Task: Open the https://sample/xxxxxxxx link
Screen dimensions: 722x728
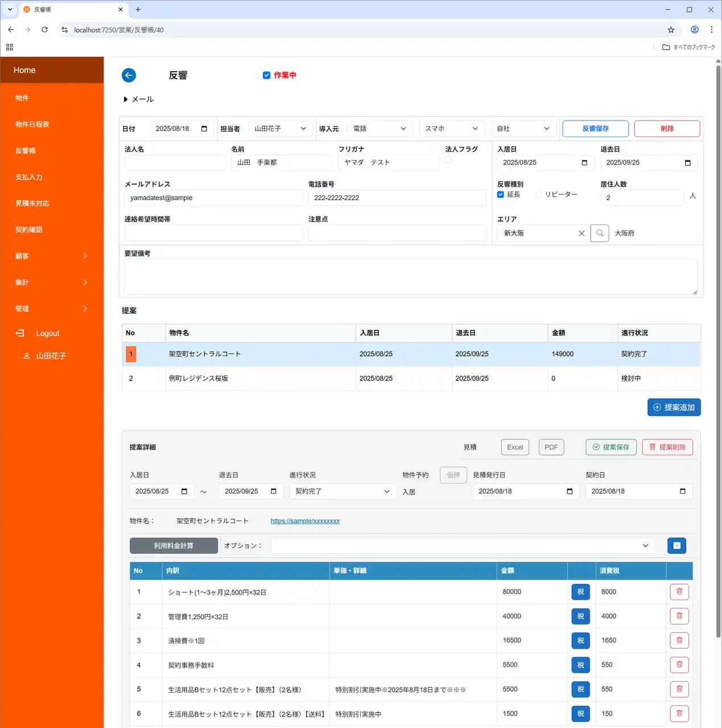Action: [305, 521]
